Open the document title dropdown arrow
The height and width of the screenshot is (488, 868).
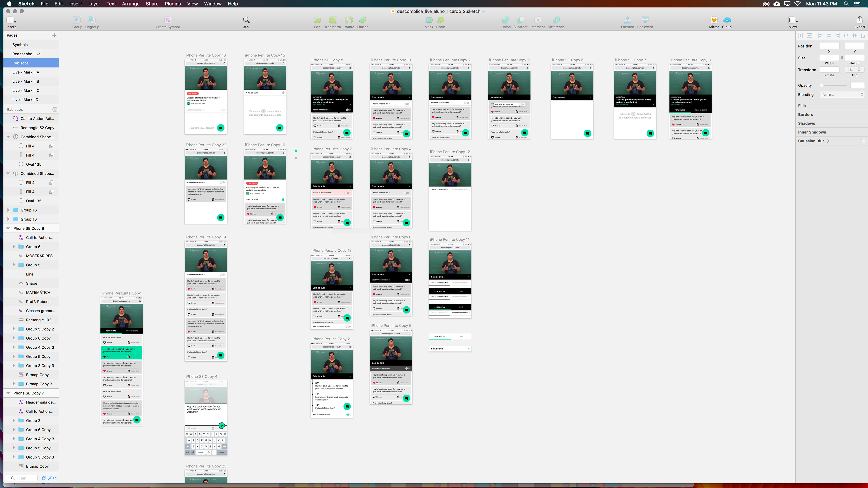483,11
